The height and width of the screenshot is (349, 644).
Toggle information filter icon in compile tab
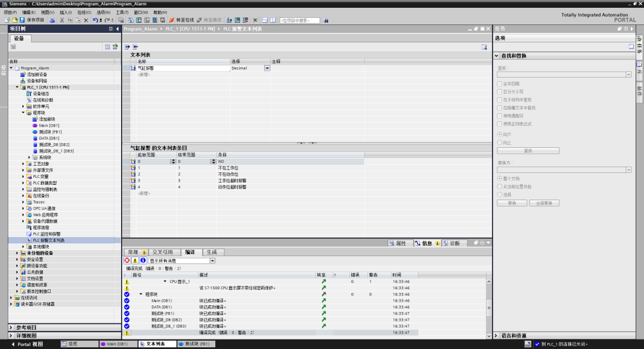tap(143, 261)
